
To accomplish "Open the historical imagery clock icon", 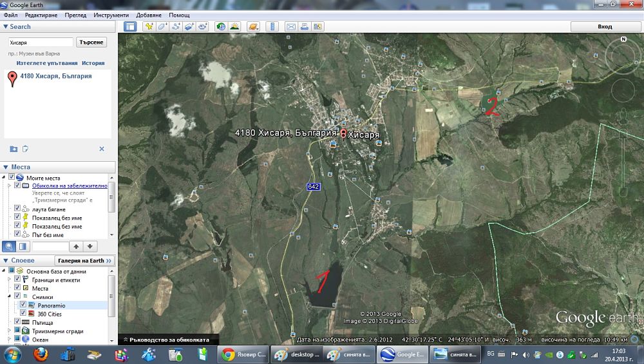I will [221, 26].
